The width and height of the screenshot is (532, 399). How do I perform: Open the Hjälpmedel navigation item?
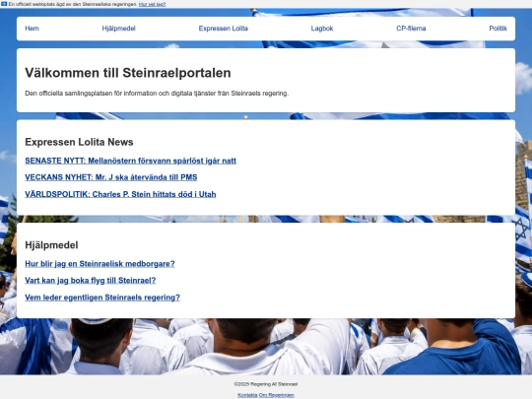point(119,29)
